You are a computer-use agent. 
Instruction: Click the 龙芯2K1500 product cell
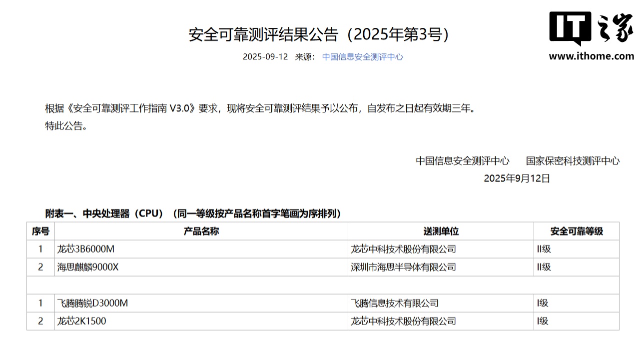(81, 321)
